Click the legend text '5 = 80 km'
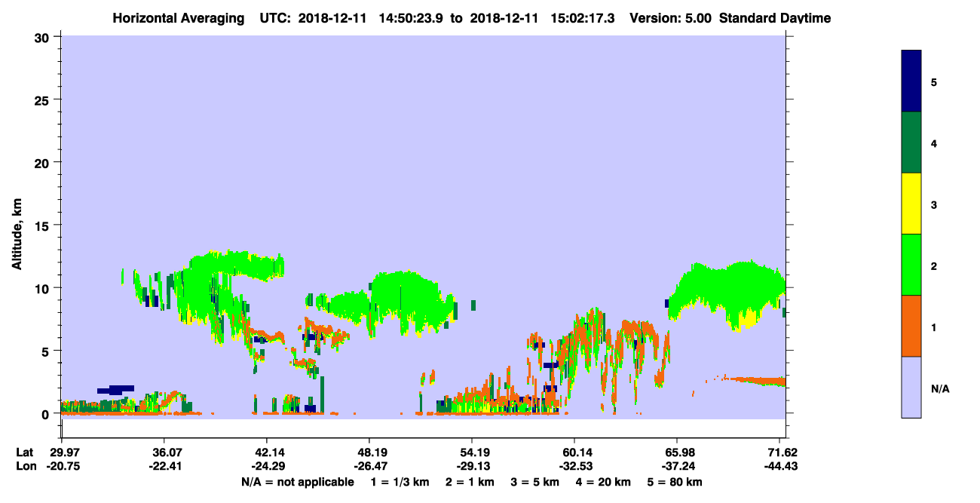Viewport: 980px width, 503px height. (675, 482)
